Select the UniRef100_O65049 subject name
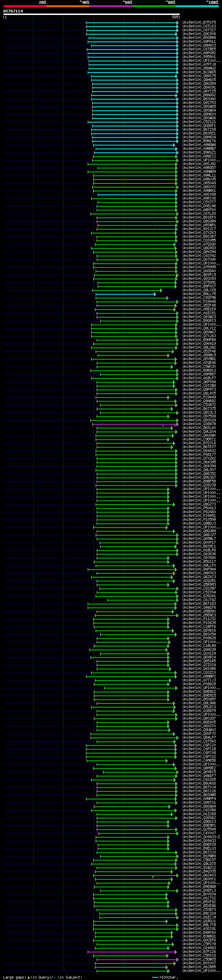This screenshot has height=980, width=222. [199, 183]
